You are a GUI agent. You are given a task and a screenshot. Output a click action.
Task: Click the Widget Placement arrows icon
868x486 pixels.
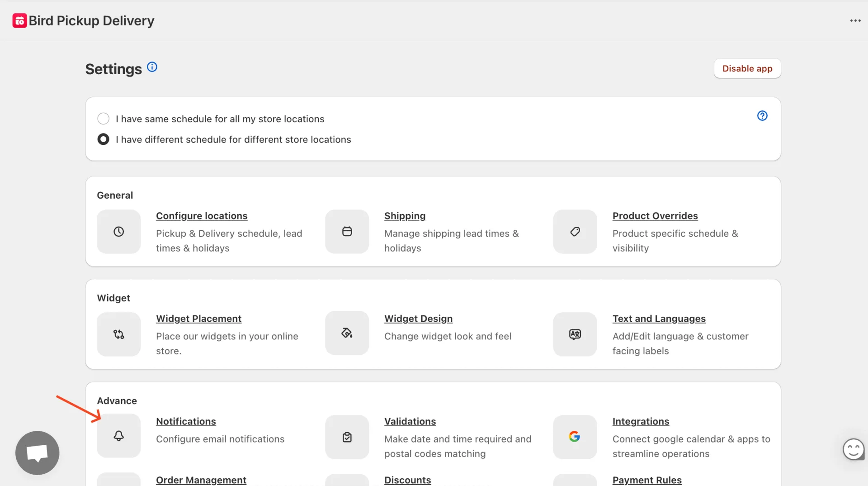pos(118,334)
